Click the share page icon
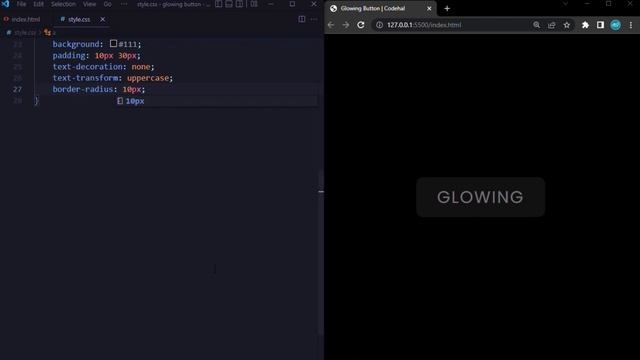Screen dimensions: 640x360 point(551,25)
